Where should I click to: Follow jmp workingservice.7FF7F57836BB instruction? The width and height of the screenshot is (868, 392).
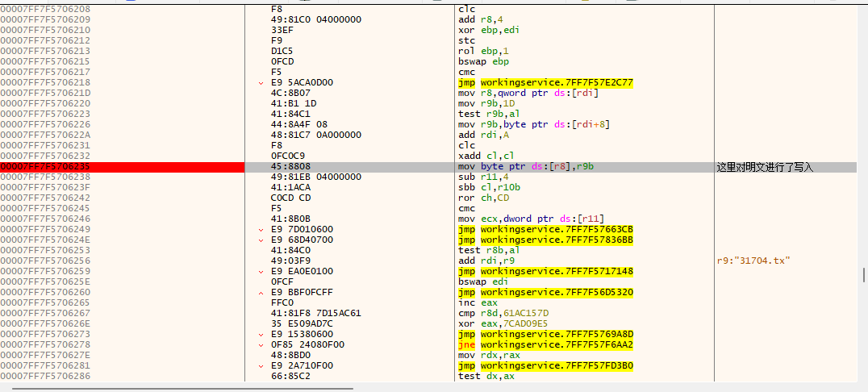(x=546, y=240)
